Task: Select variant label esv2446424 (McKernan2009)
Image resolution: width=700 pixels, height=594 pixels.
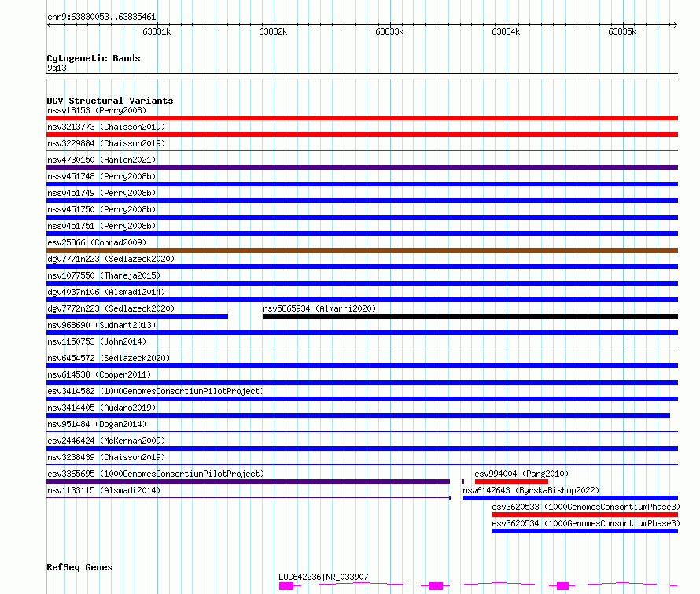Action: [106, 441]
